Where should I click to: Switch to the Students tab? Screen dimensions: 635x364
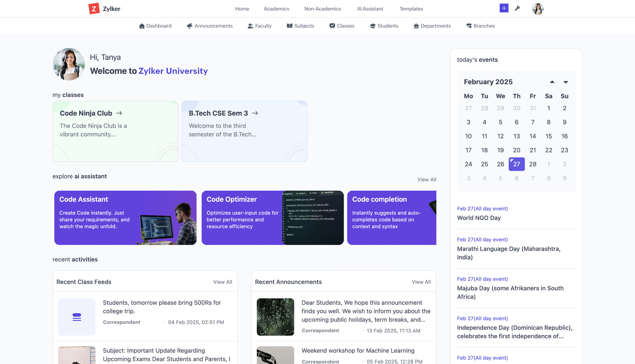pos(384,26)
